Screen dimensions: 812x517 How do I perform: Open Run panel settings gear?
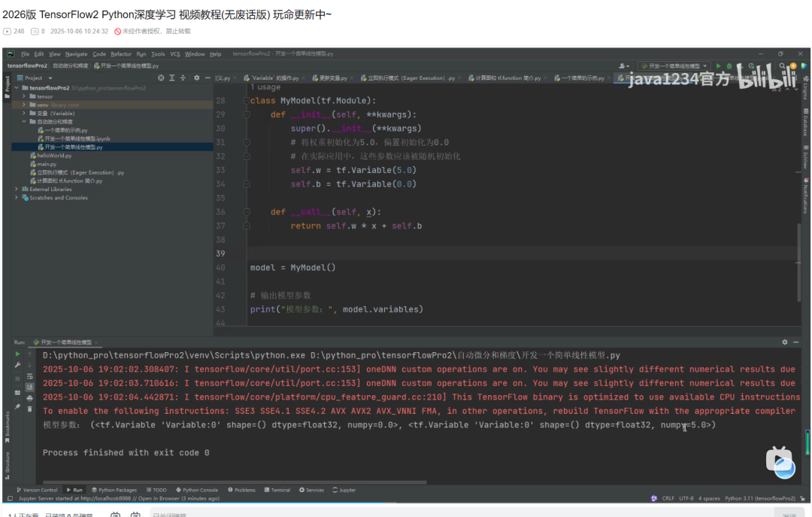point(784,342)
